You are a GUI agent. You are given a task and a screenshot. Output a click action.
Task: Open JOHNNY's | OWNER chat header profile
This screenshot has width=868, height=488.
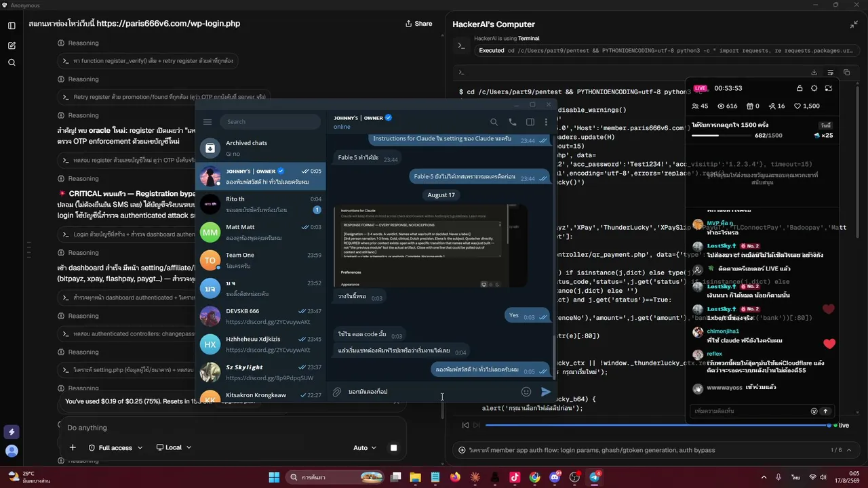363,122
